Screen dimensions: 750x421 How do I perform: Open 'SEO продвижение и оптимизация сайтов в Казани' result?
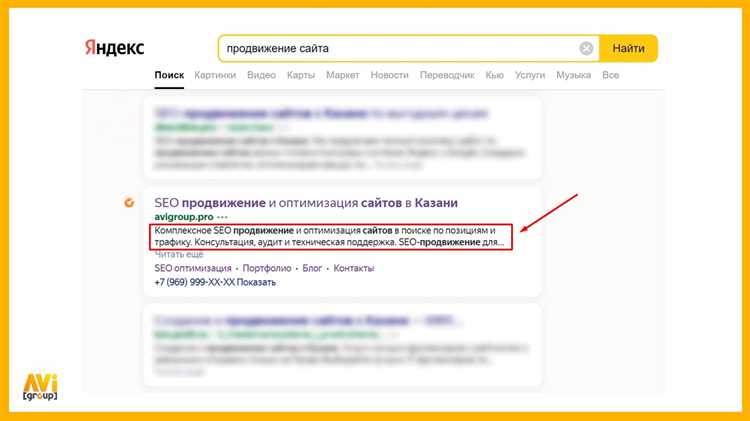[306, 203]
